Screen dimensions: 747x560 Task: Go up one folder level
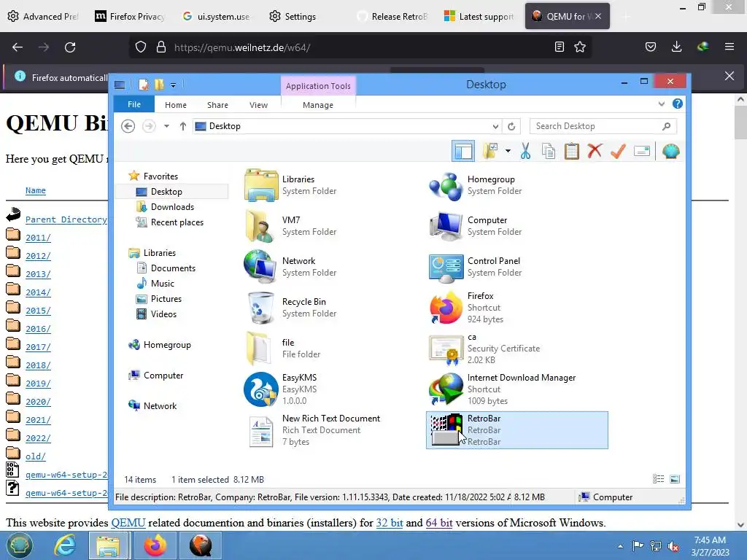coord(183,126)
